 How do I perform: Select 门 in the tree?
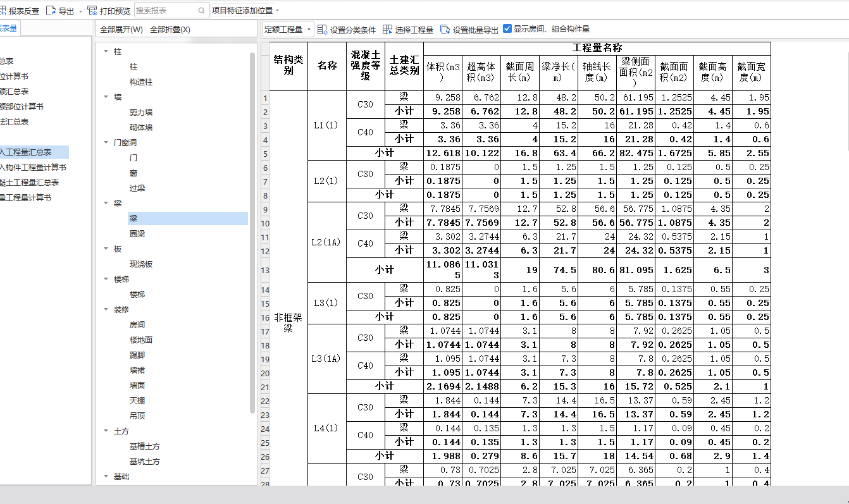133,158
